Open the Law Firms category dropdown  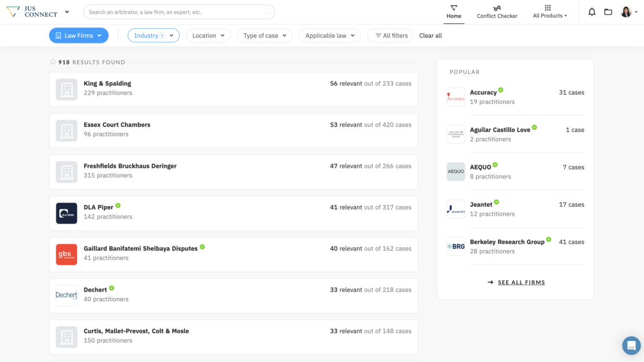pyautogui.click(x=79, y=36)
